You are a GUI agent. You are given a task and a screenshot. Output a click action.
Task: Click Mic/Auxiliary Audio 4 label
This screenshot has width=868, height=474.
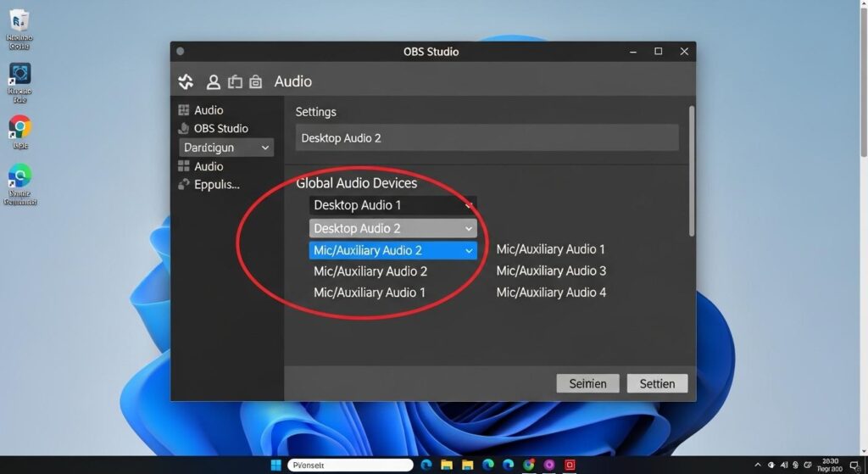[551, 293]
